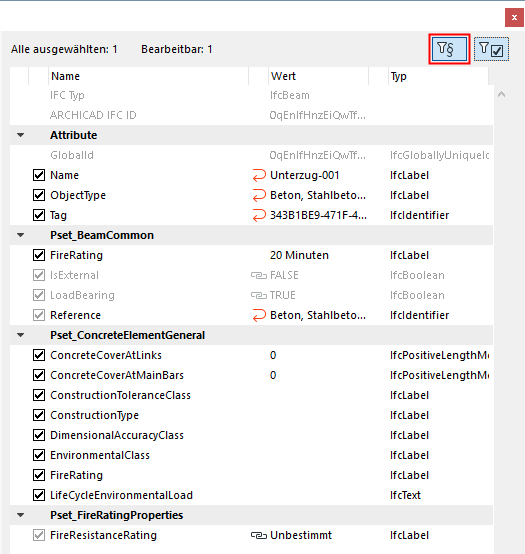Click the chain link icon beside FALSE
This screenshot has height=554, width=525.
(x=259, y=275)
